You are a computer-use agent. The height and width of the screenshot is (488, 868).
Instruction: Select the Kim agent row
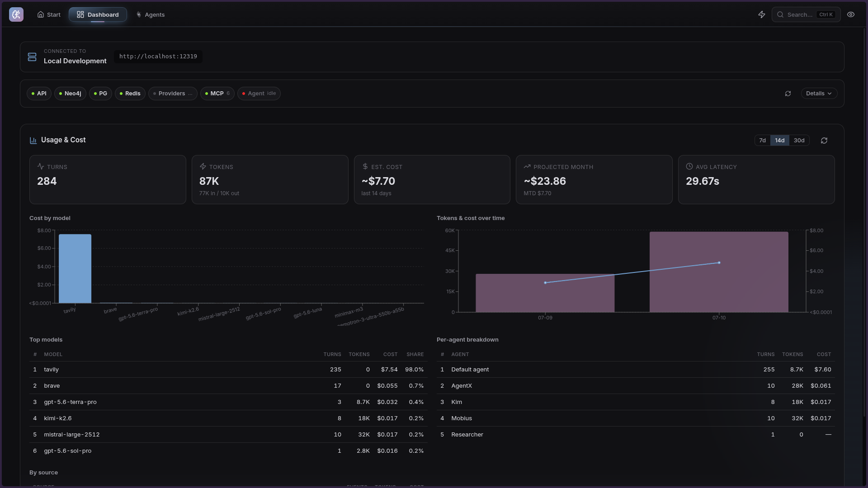pyautogui.click(x=636, y=402)
